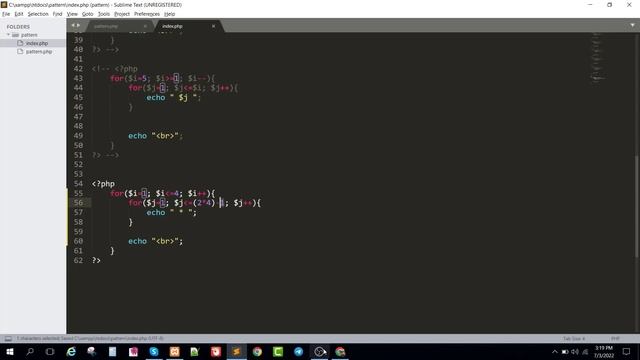Open the Tools menu
The width and height of the screenshot is (640, 360).
coord(104,14)
